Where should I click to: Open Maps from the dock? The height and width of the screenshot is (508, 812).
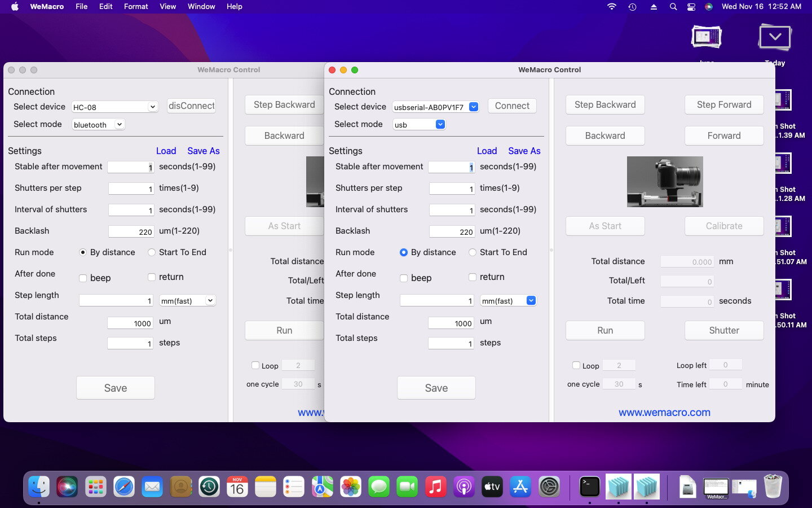[x=322, y=486]
